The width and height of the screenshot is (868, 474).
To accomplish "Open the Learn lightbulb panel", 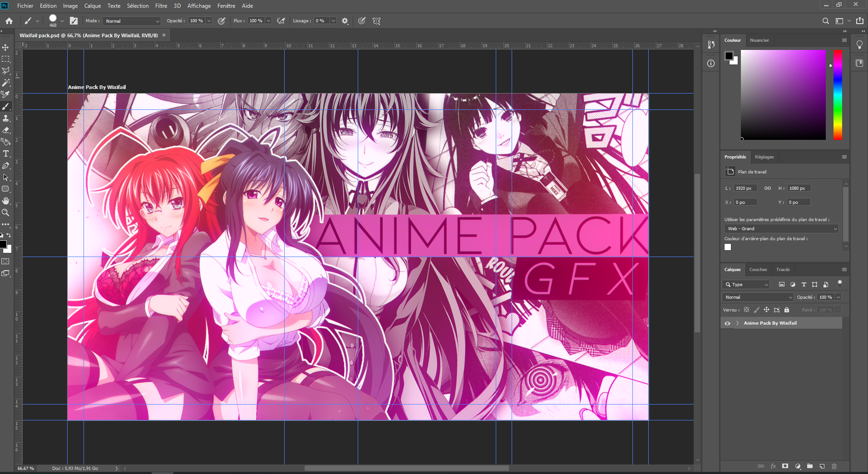I will click(859, 44).
